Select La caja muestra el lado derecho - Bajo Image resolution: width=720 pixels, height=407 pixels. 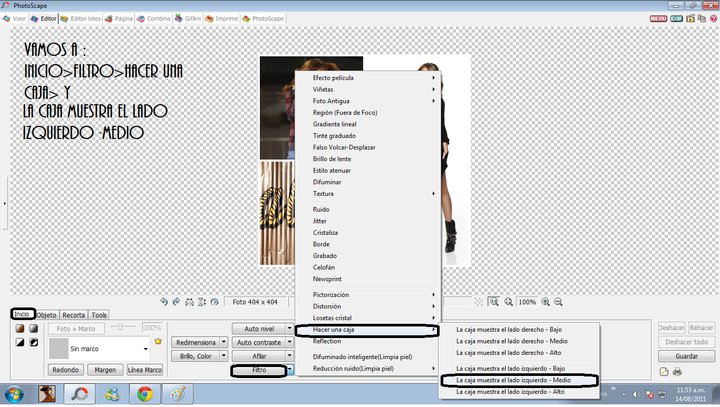point(519,329)
